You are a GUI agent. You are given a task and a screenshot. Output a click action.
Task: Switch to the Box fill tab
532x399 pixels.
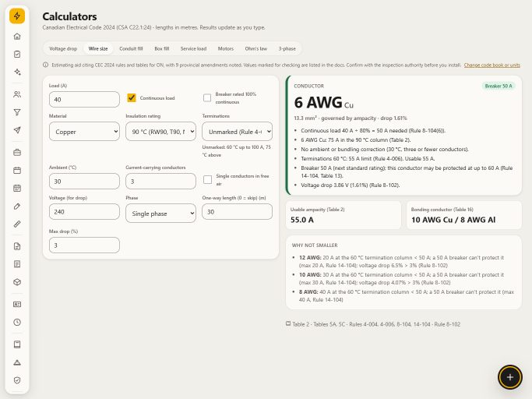pos(161,48)
